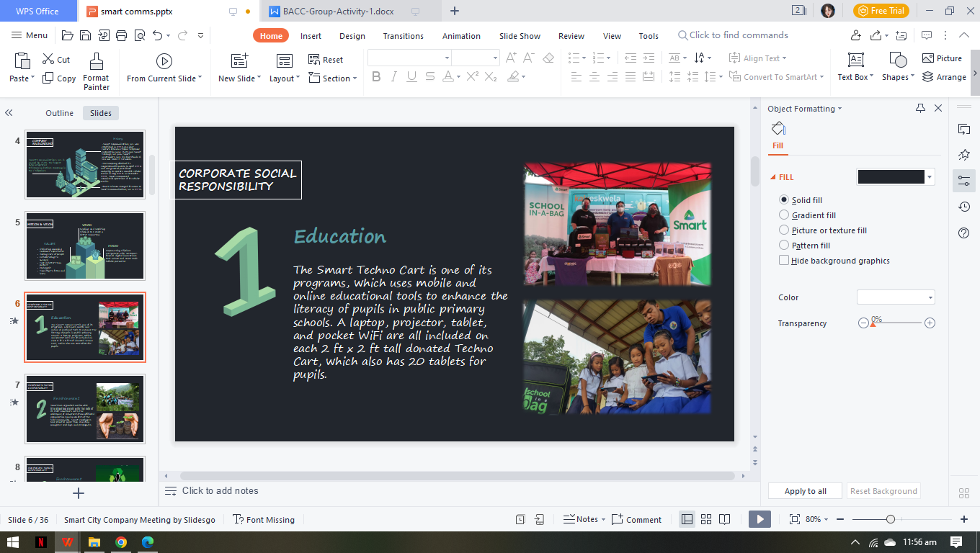The height and width of the screenshot is (553, 980).
Task: Click the Transparency slider handle
Action: point(873,324)
